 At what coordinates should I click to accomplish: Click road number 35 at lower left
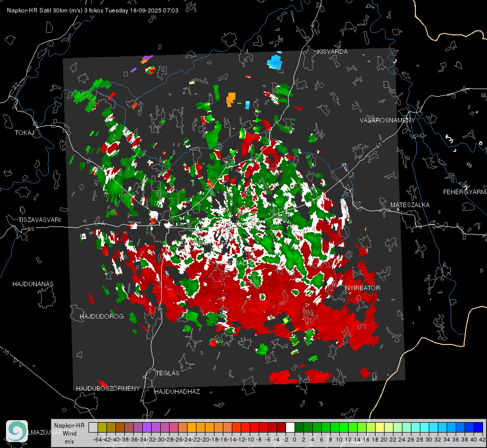click(6, 352)
